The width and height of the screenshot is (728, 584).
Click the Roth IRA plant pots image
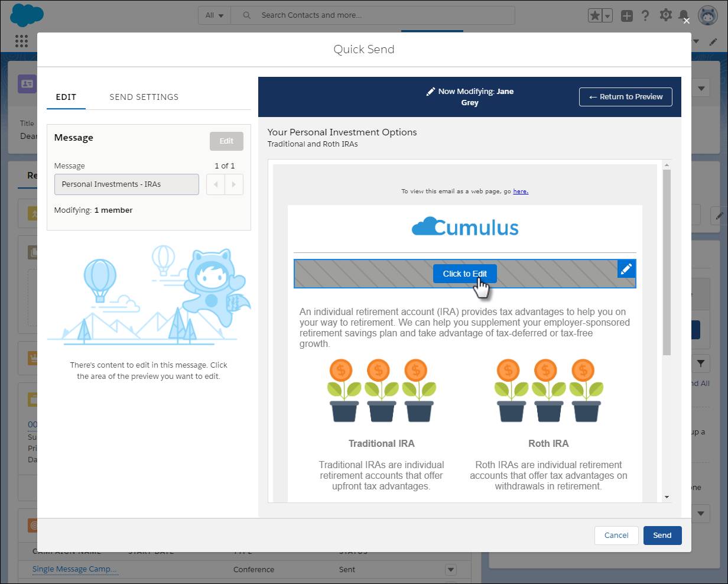[548, 391]
